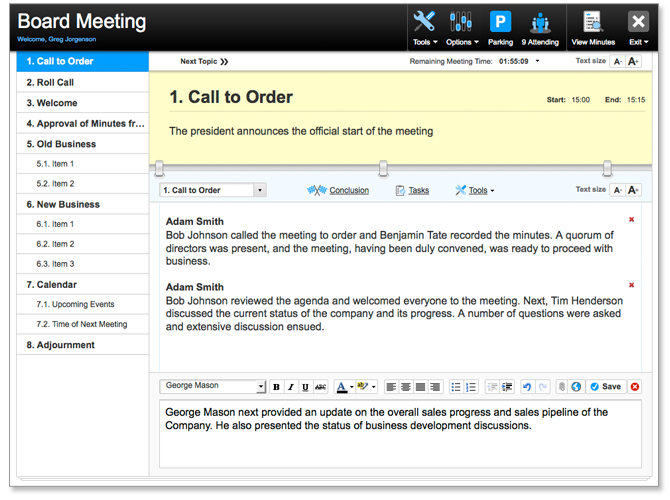Toggle underline formatting

(305, 387)
